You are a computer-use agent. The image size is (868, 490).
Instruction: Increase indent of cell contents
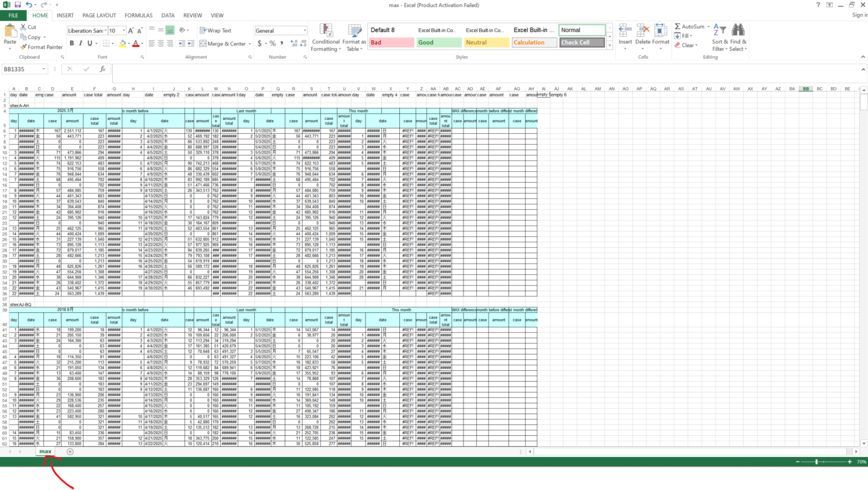(x=191, y=43)
